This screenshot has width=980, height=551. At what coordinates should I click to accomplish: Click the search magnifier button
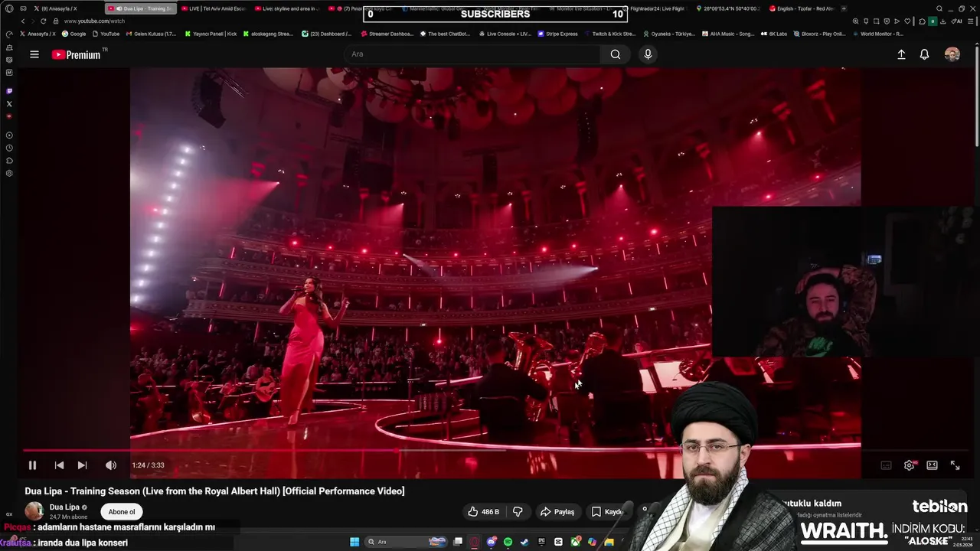[616, 54]
